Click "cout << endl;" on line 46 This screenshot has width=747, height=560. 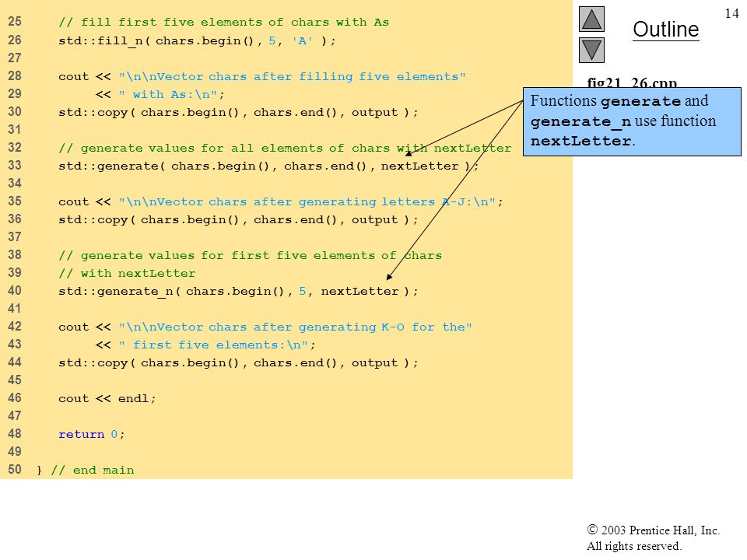[107, 398]
